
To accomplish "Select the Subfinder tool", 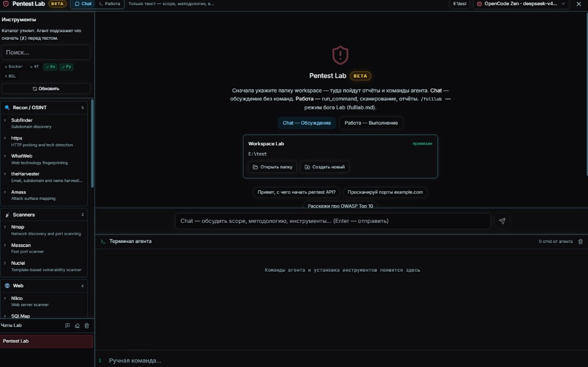I will (x=44, y=123).
